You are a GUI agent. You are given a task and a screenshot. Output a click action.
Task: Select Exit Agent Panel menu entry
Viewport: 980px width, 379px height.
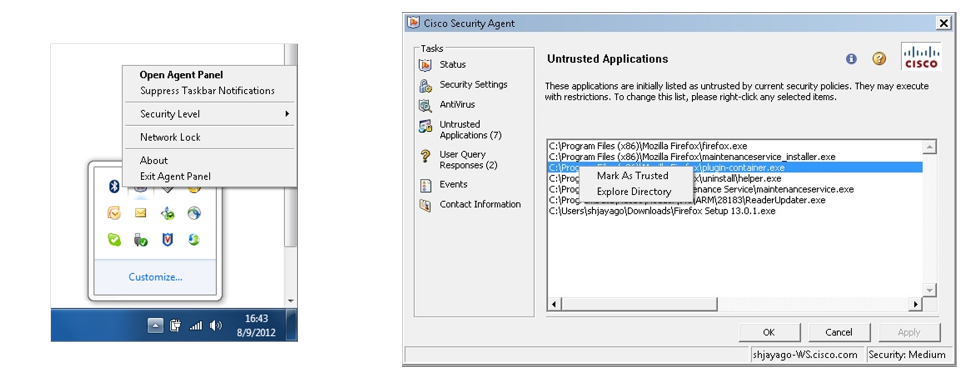click(175, 177)
